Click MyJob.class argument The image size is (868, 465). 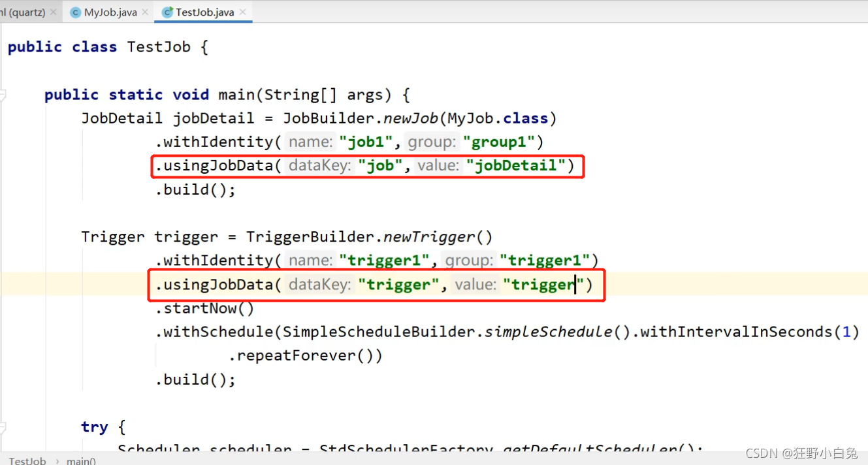(498, 118)
